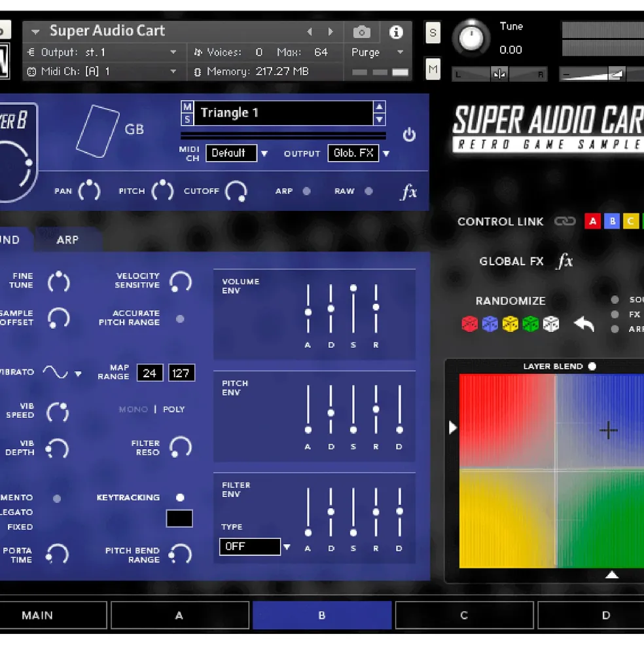Enable Accurate Pitch Range
Image resolution: width=644 pixels, height=645 pixels.
180,319
